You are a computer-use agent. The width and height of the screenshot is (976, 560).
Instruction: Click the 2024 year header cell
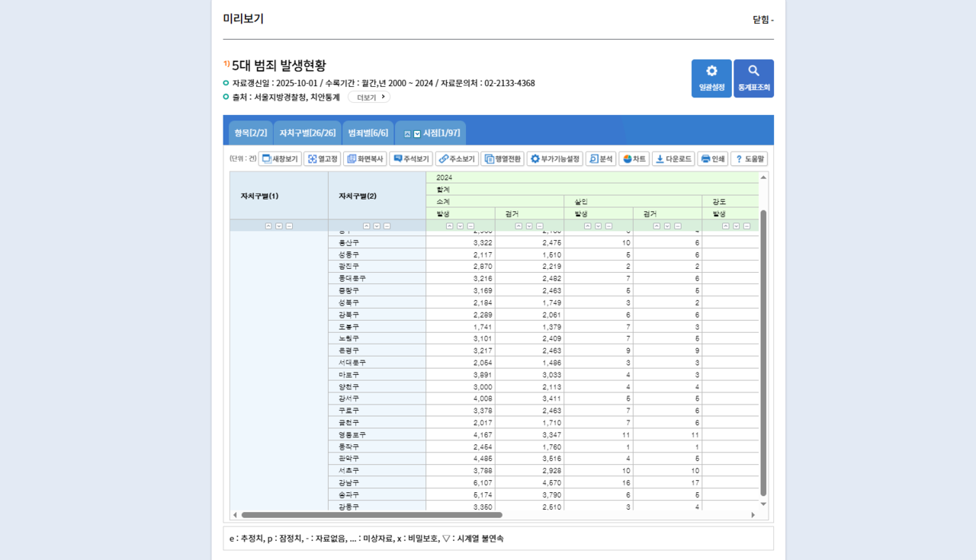click(x=592, y=178)
